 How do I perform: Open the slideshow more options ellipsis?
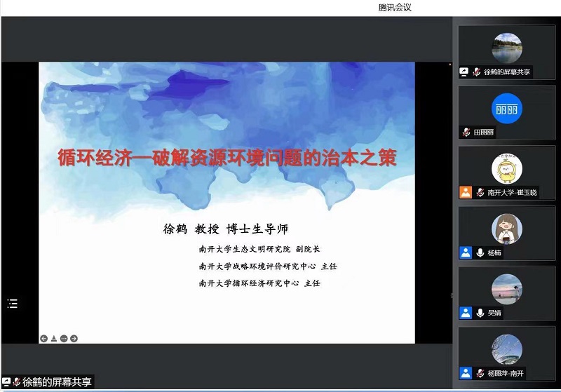click(x=64, y=339)
